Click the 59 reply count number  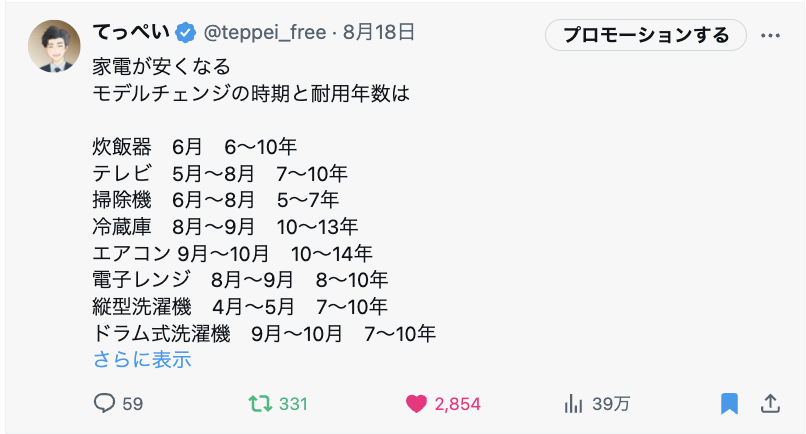tap(133, 404)
